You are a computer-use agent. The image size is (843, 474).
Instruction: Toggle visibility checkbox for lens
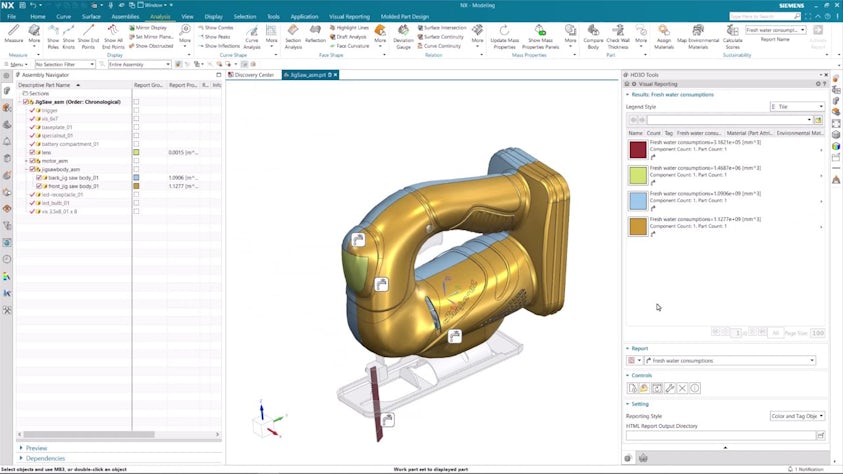(x=32, y=153)
